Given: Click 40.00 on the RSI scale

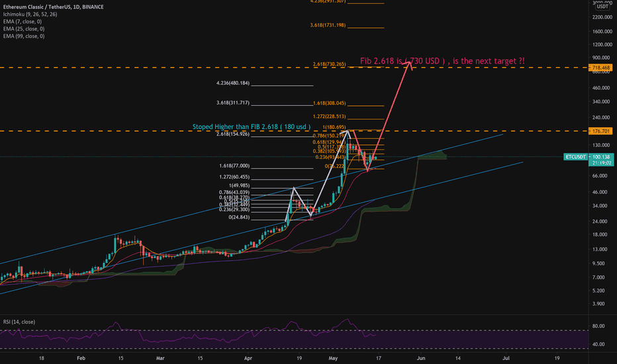Looking at the screenshot, I should pyautogui.click(x=598, y=344).
